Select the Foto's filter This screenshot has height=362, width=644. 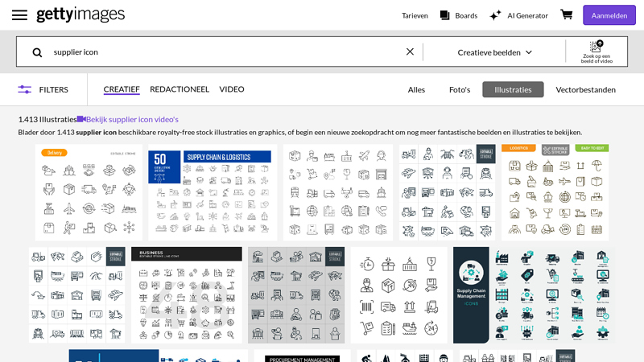pos(460,89)
